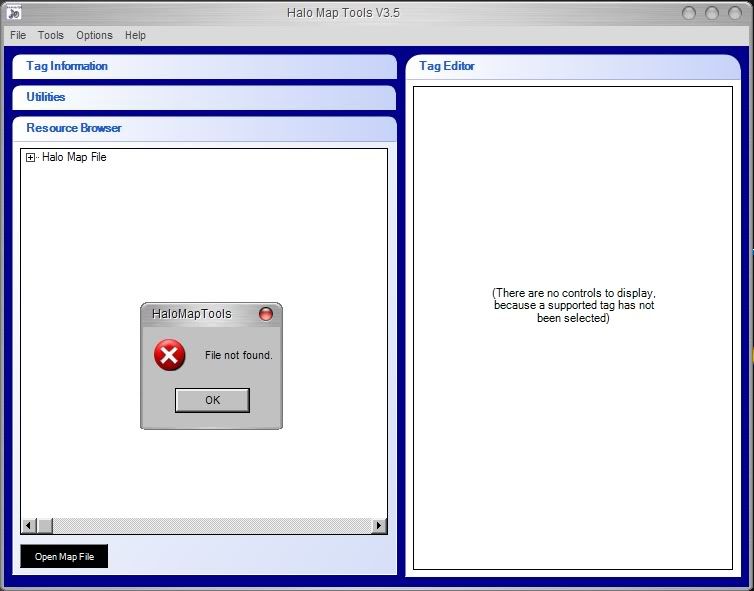This screenshot has width=754, height=591.
Task: Maximize the Halo Map Tools window
Action: [x=712, y=13]
